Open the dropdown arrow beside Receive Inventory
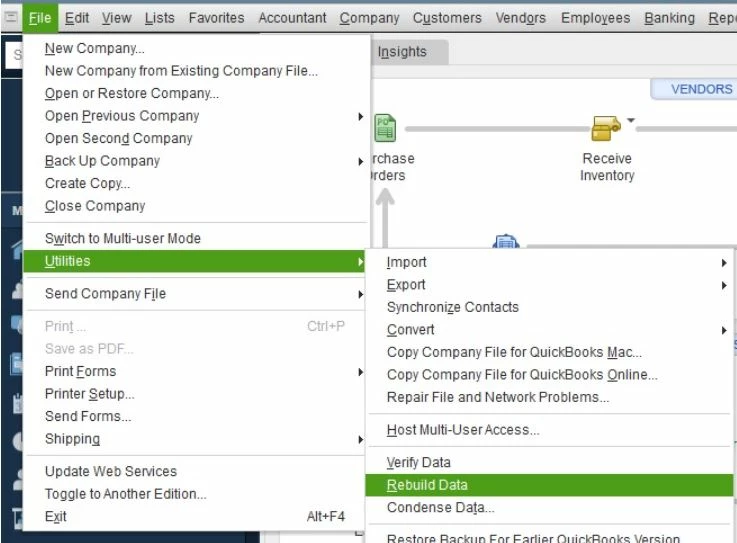Screen dimensions: 737x543 pos(631,120)
